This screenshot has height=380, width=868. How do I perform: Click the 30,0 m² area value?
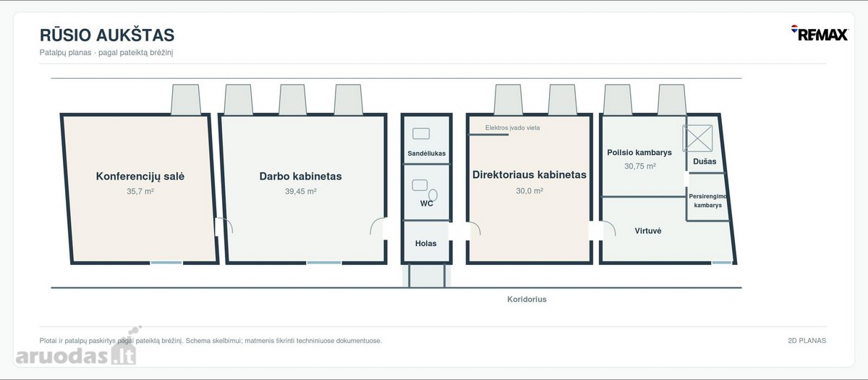[x=529, y=191]
